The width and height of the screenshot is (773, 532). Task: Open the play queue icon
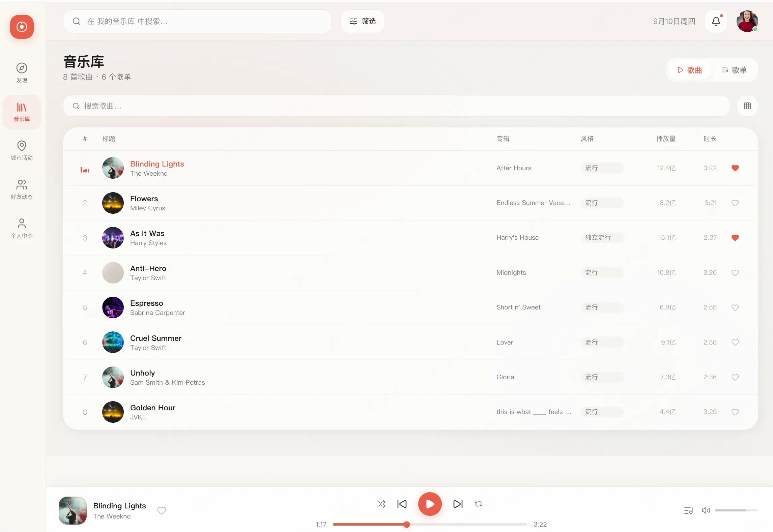coord(688,510)
